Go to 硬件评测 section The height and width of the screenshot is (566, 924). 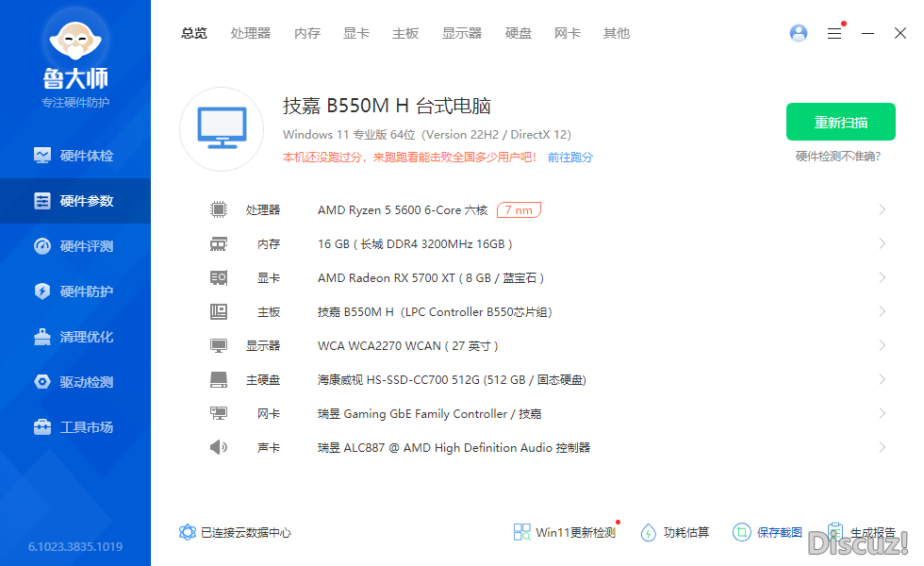point(75,246)
